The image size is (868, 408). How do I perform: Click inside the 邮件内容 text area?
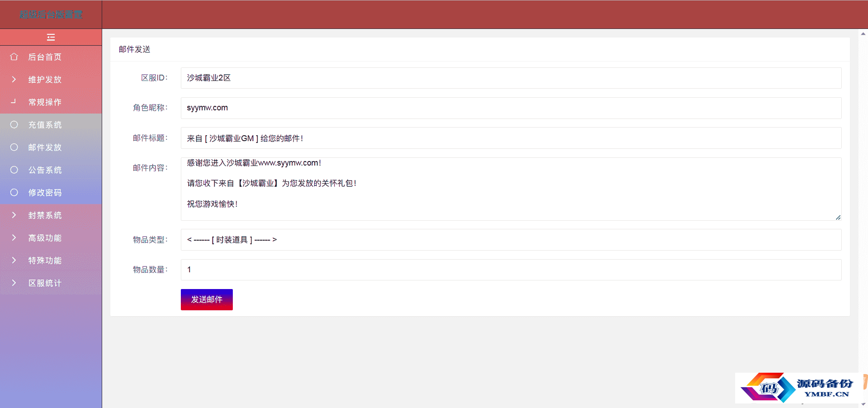511,189
